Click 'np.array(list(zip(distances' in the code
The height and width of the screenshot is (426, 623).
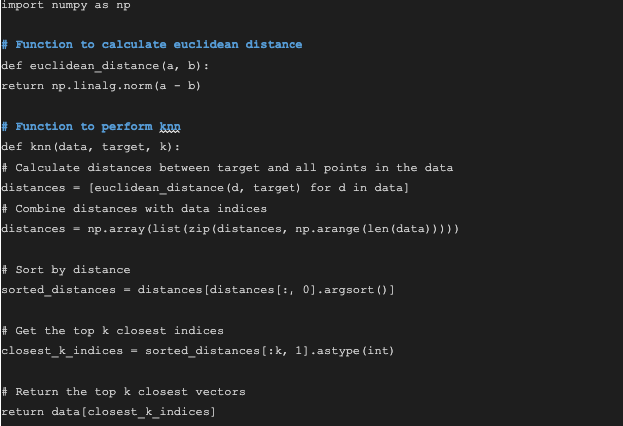(184, 229)
